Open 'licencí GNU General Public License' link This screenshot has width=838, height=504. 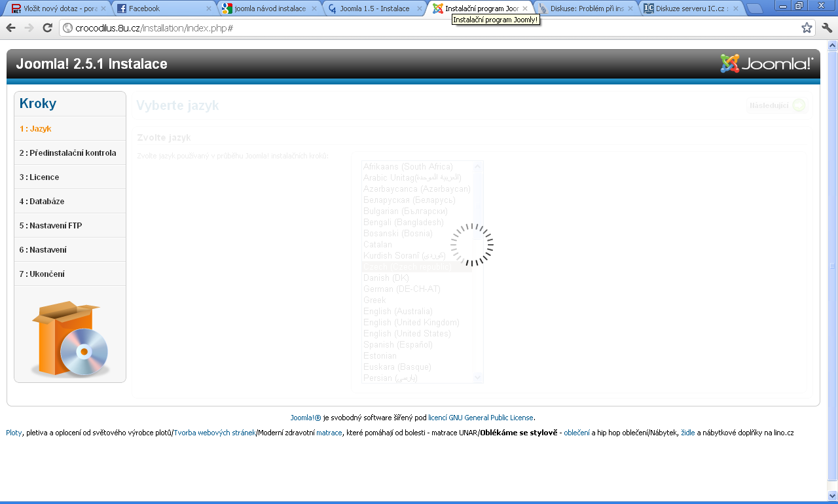click(481, 418)
